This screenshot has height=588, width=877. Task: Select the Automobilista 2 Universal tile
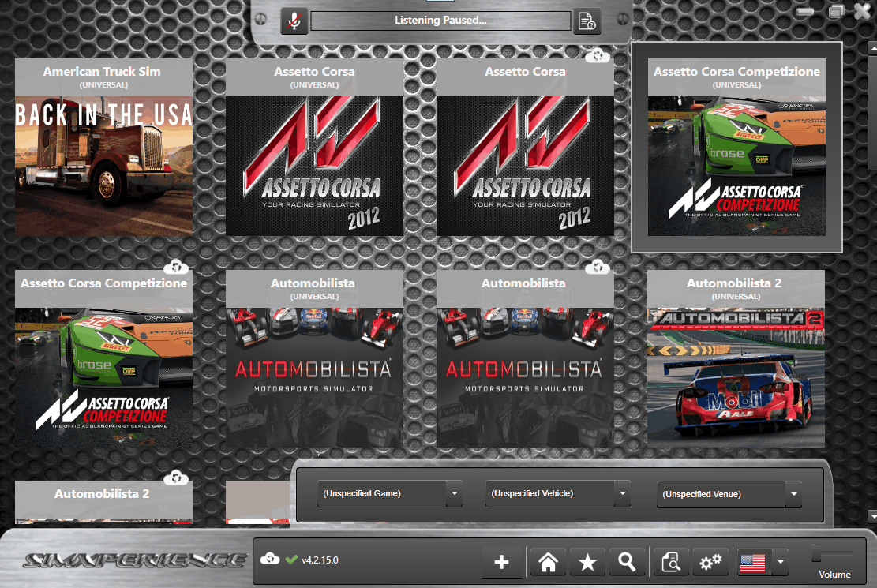pos(736,359)
